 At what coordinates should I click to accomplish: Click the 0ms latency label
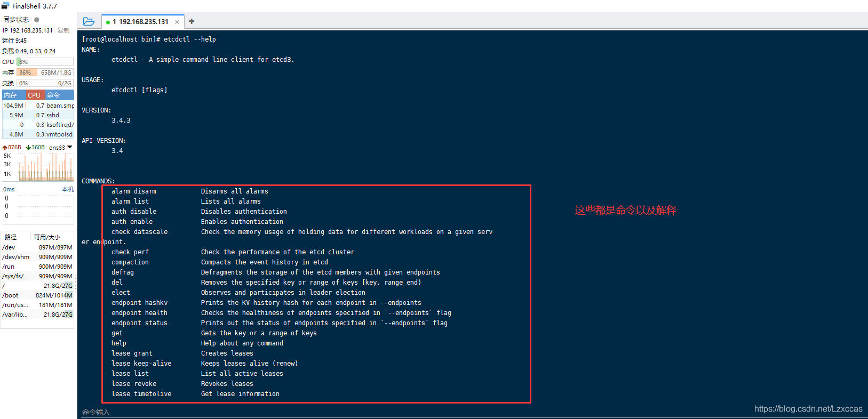9,189
